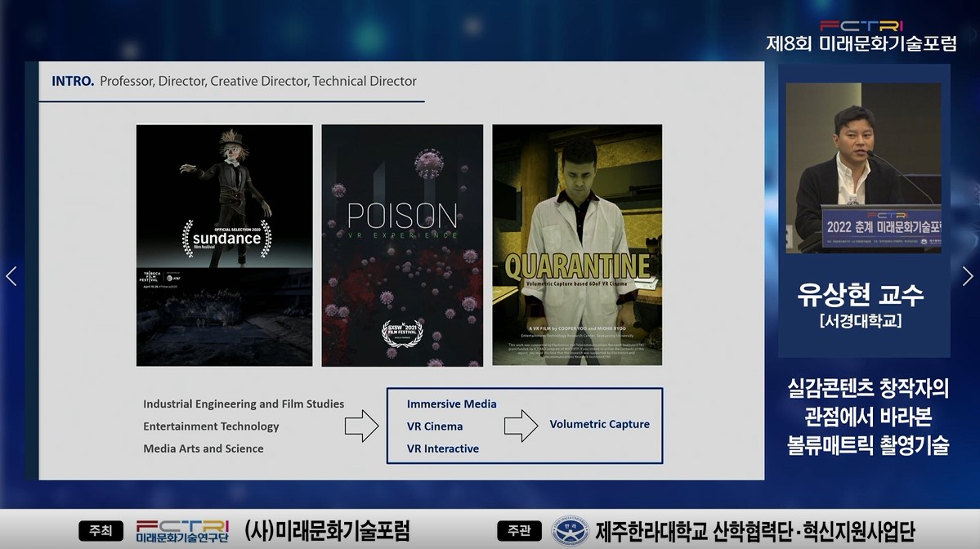Click the sundance laurel logo on poster
Screen dimensions: 980x549
(226, 238)
